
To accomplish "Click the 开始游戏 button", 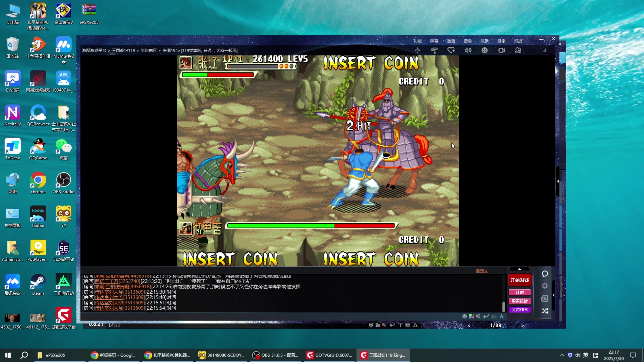I will click(x=520, y=280).
